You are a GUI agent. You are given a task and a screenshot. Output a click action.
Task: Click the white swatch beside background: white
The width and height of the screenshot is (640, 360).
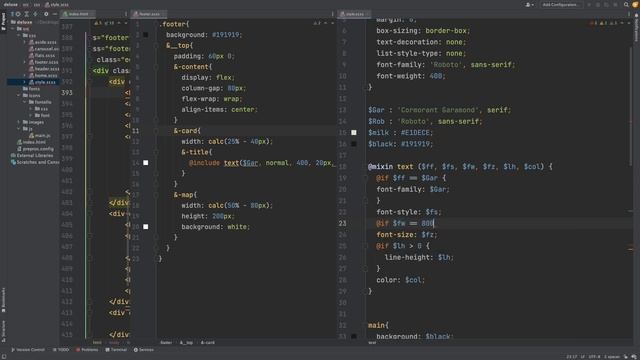(x=146, y=227)
